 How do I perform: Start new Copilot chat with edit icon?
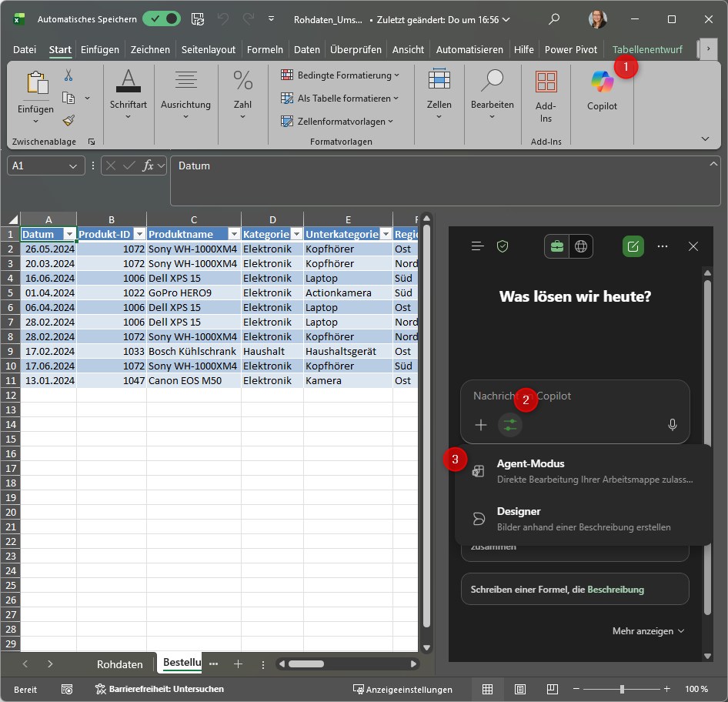(633, 246)
